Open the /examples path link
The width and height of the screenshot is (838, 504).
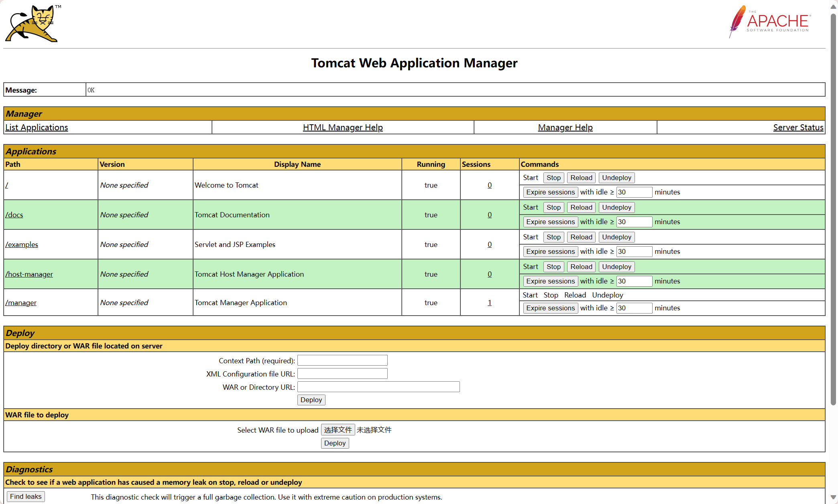pyautogui.click(x=22, y=245)
